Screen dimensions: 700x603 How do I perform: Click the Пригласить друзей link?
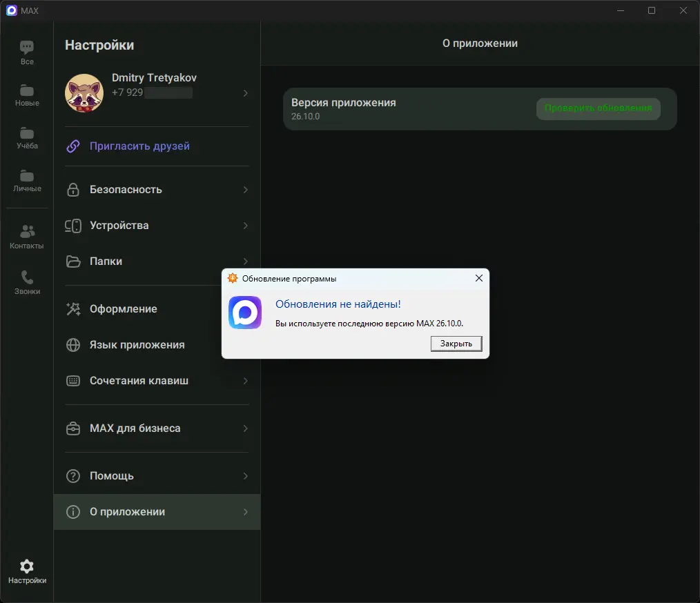click(139, 146)
